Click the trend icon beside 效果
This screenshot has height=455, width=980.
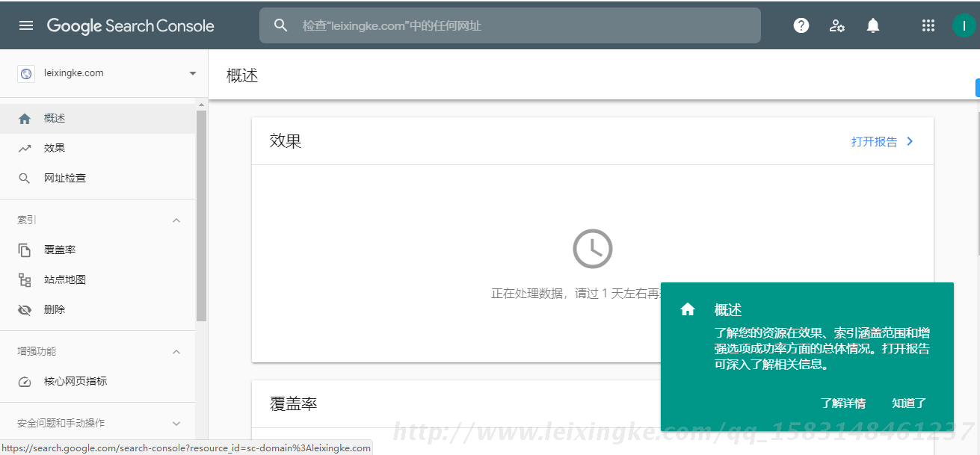(25, 149)
